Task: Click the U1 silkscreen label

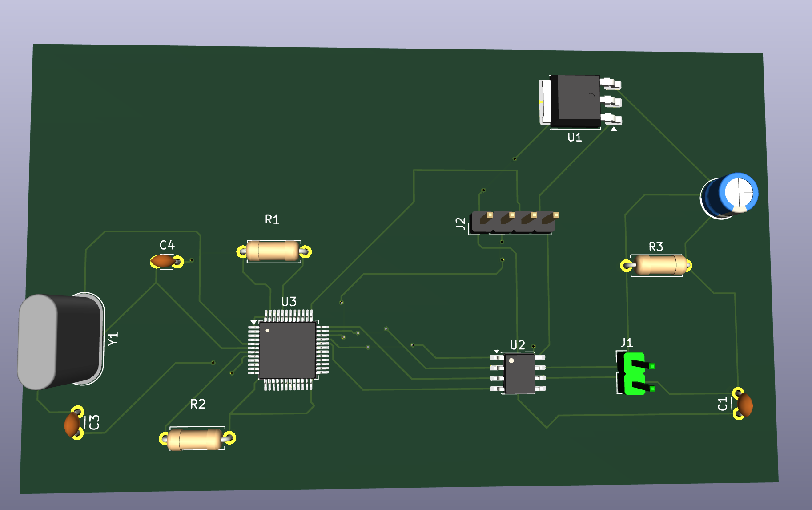Action: pos(575,137)
